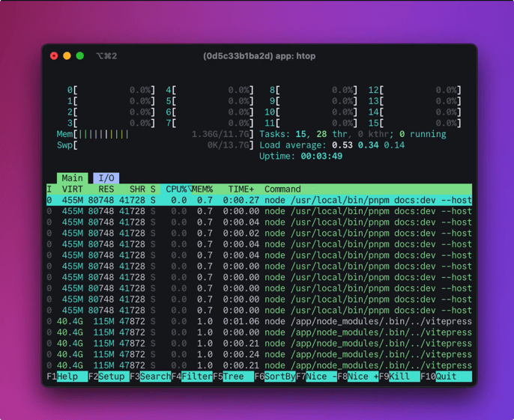Screen dimensions: 514x420
Task: Click F8 Nice plus button
Action: pyautogui.click(x=358, y=377)
